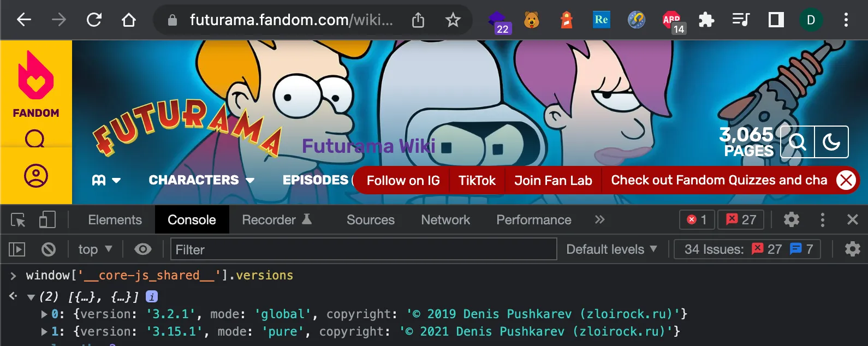868x346 pixels.
Task: Open the Default levels dropdown
Action: coord(611,249)
